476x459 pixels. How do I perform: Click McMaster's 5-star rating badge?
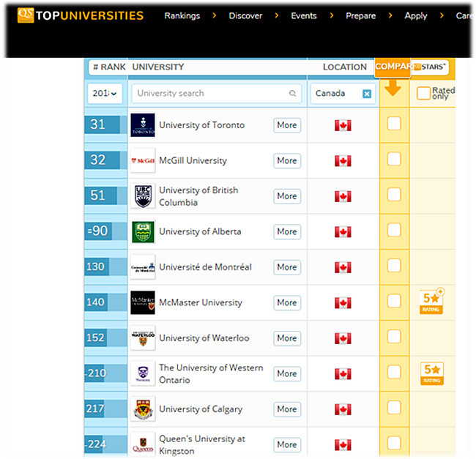click(431, 302)
